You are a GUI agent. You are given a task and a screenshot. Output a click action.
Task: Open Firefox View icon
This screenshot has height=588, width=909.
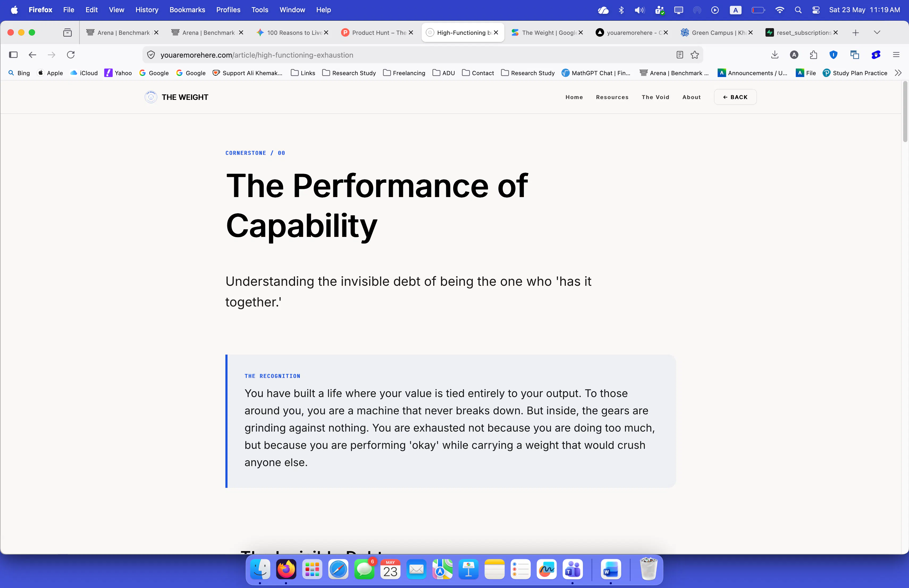pyautogui.click(x=68, y=33)
